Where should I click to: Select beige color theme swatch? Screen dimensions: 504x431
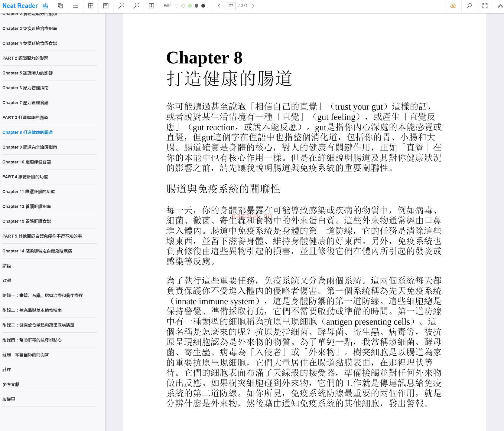pyautogui.click(x=183, y=6)
